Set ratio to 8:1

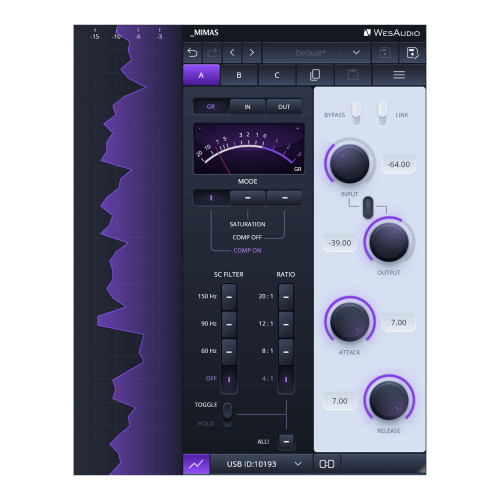pos(286,352)
